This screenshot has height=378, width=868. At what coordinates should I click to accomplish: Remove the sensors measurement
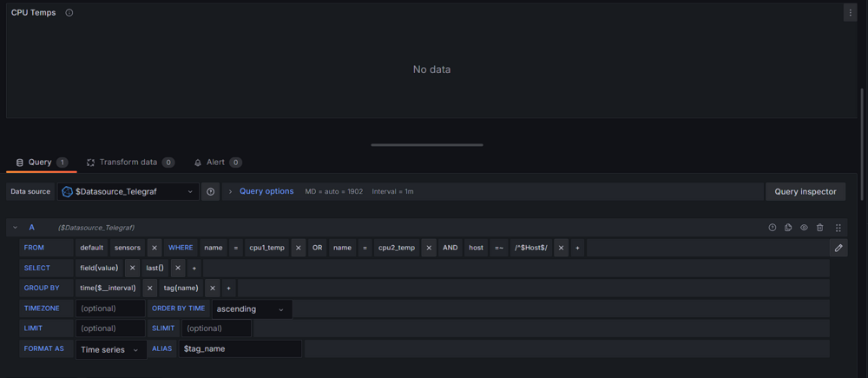click(x=155, y=248)
